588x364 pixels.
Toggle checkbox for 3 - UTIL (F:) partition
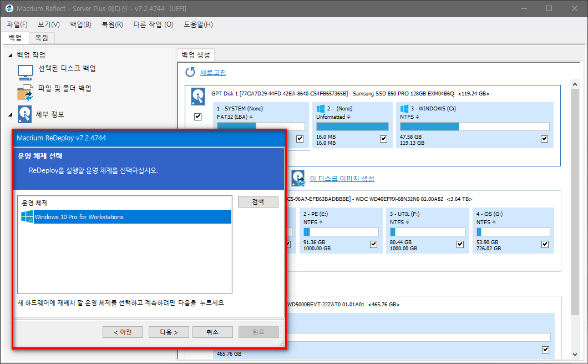click(460, 244)
